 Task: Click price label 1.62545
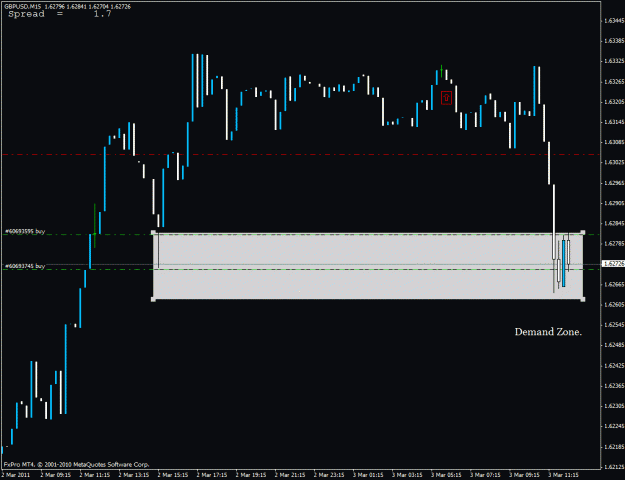(x=614, y=325)
